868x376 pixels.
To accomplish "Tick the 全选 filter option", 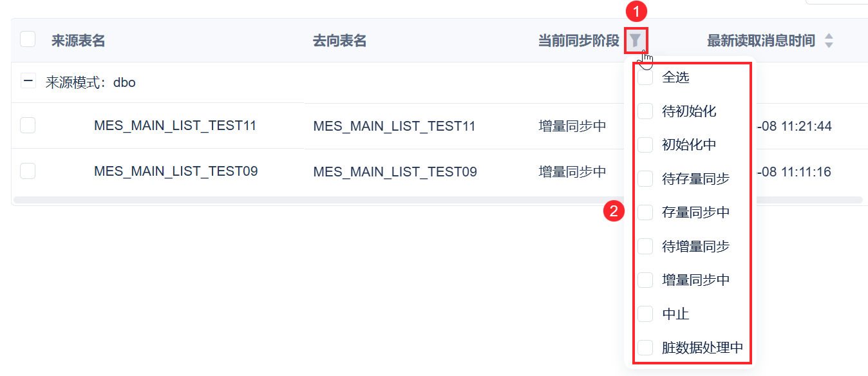I will (645, 78).
